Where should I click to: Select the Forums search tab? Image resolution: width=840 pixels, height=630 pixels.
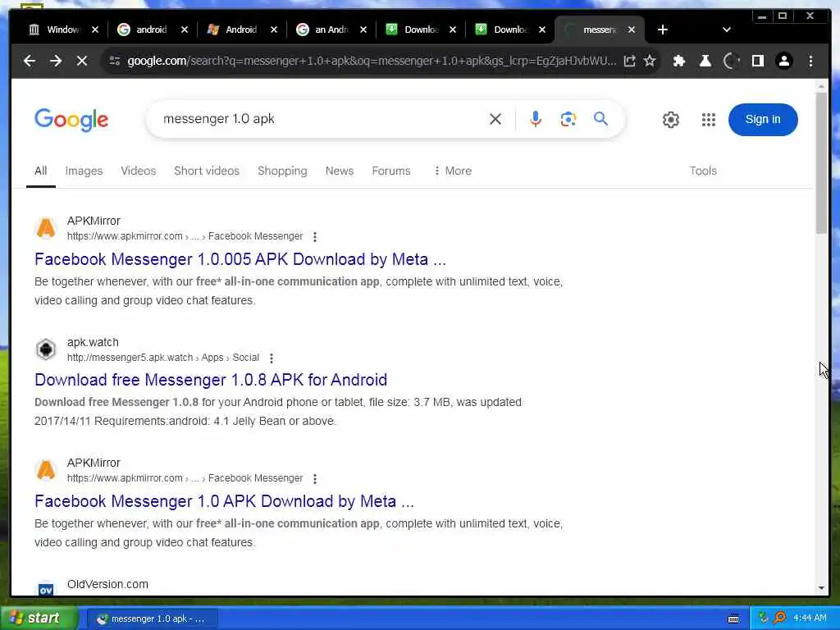coord(391,171)
